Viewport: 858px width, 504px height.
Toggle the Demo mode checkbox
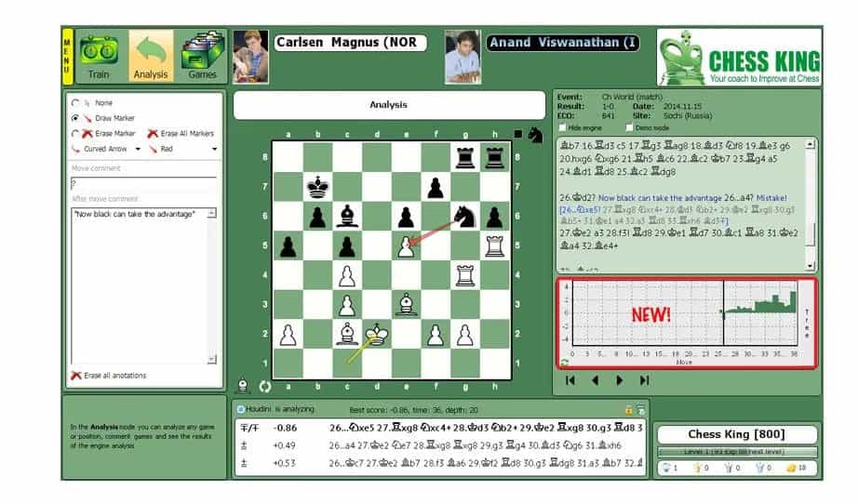(x=629, y=127)
